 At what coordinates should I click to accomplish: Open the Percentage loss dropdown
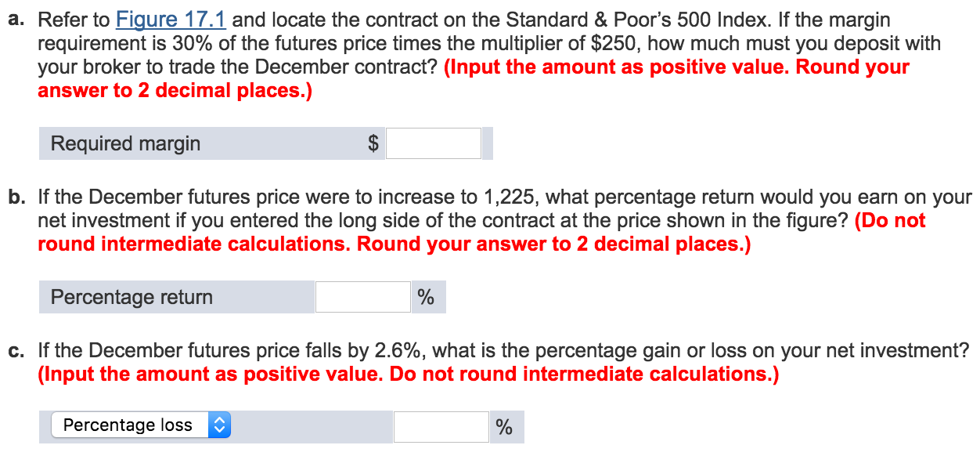[141, 425]
